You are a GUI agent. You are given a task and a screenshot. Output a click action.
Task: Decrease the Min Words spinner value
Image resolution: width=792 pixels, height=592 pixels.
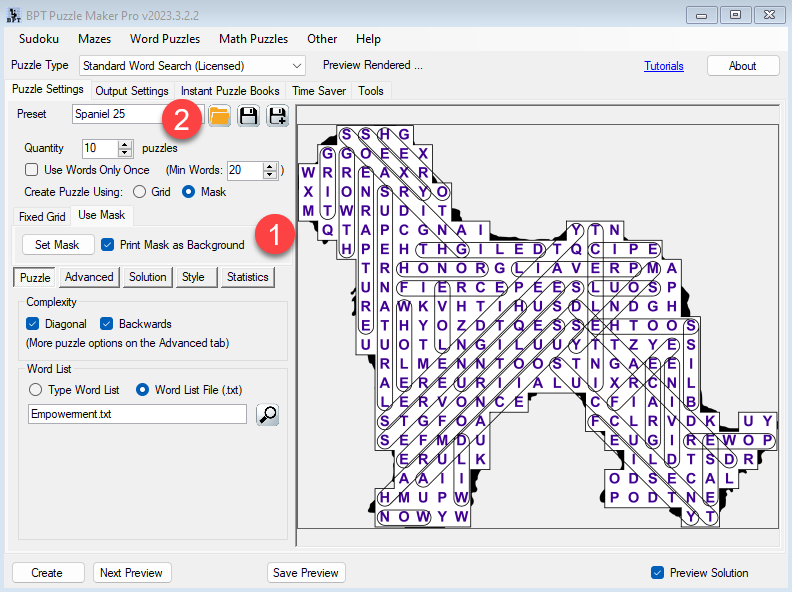(269, 174)
